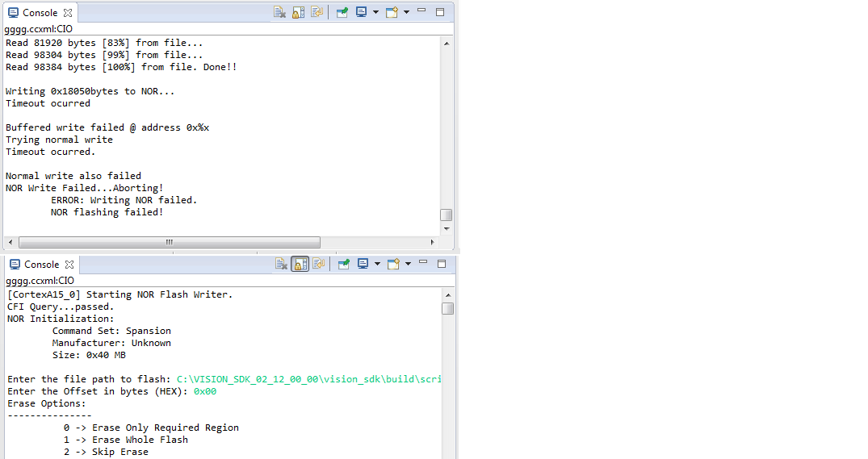Click scroll up arrow in bottom console

click(448, 294)
